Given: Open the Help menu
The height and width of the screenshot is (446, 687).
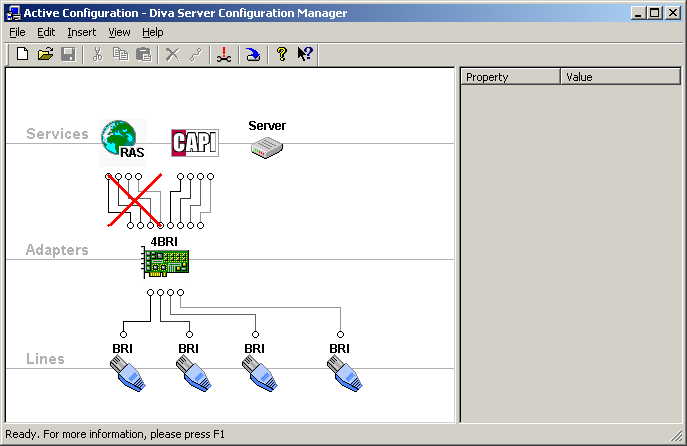Looking at the screenshot, I should (152, 32).
